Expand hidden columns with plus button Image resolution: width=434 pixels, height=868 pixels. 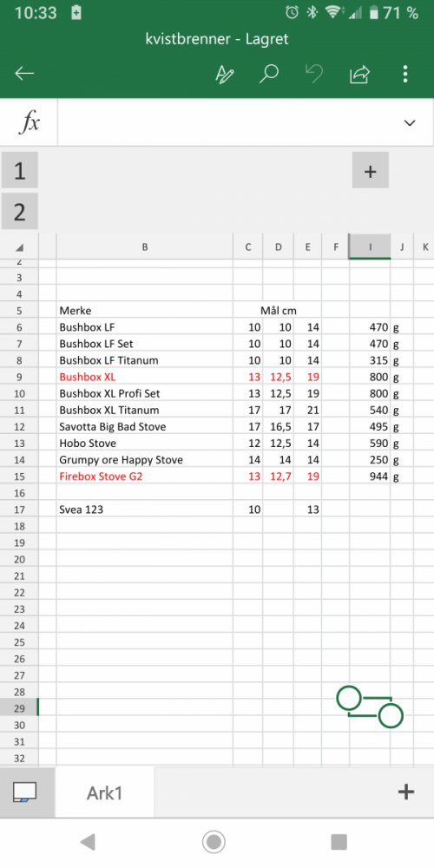371,170
